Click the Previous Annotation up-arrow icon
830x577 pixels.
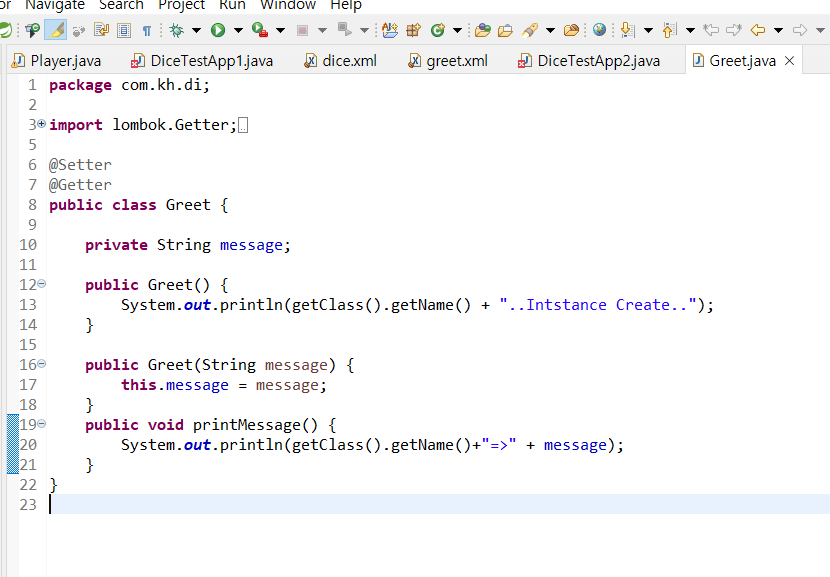point(669,30)
